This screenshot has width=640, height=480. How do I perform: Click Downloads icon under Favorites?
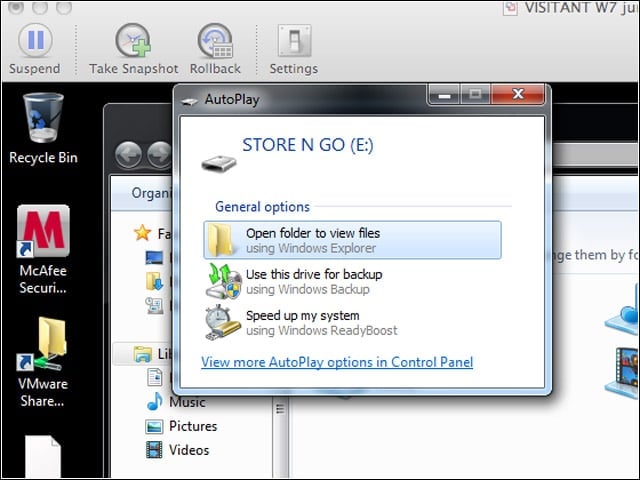click(155, 282)
